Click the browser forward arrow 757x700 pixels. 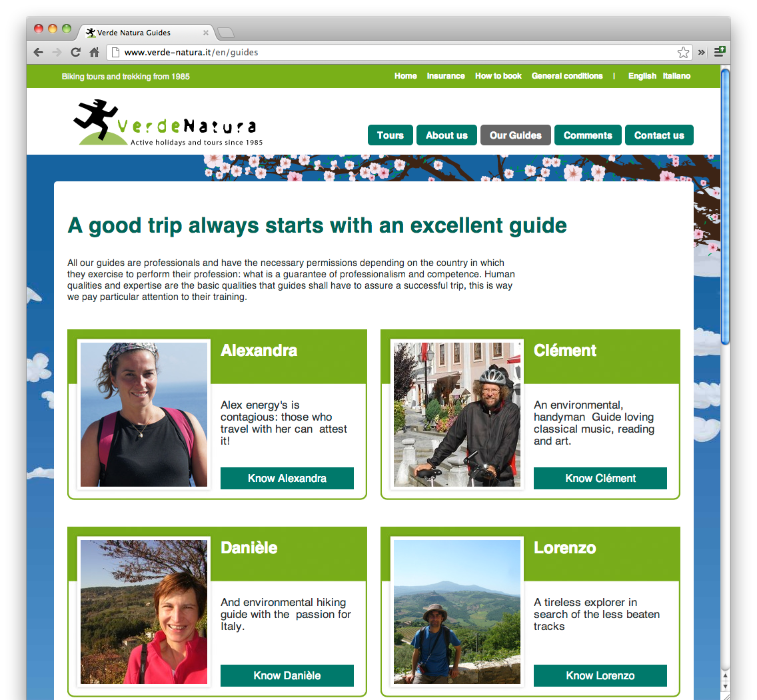click(57, 52)
